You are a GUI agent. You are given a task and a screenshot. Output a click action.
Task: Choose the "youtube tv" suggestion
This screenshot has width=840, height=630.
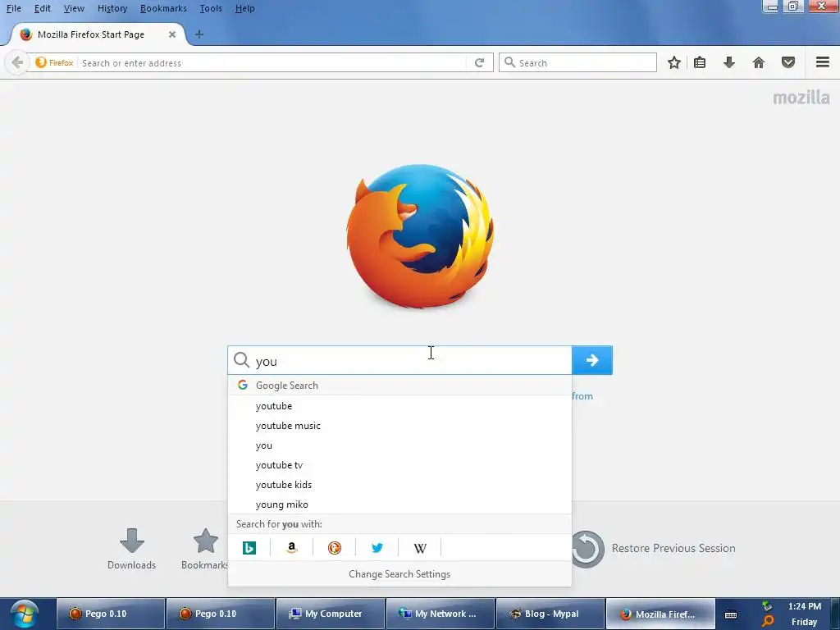point(399,465)
